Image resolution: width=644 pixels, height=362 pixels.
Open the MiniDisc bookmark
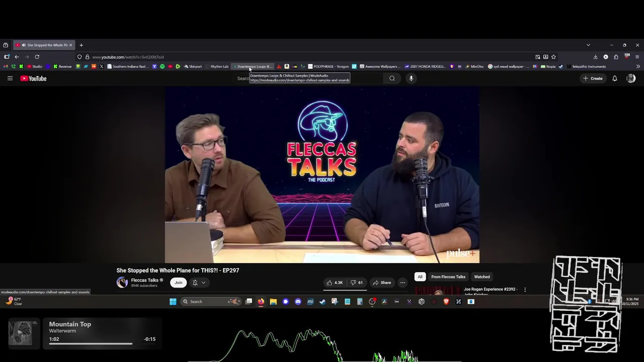tap(474, 66)
